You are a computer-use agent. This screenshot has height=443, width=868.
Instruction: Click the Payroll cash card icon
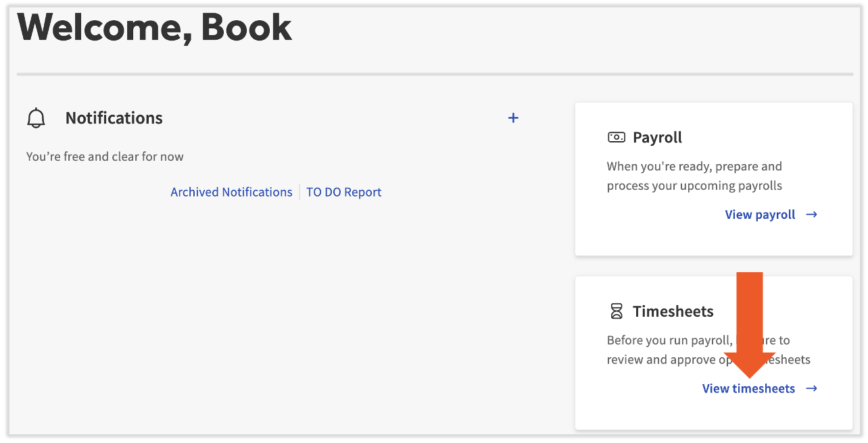point(616,136)
